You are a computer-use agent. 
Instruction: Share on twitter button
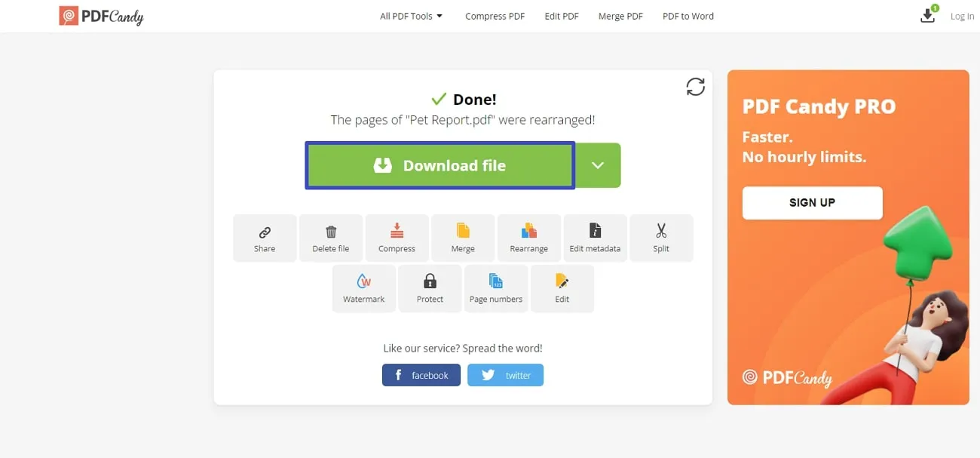(505, 375)
